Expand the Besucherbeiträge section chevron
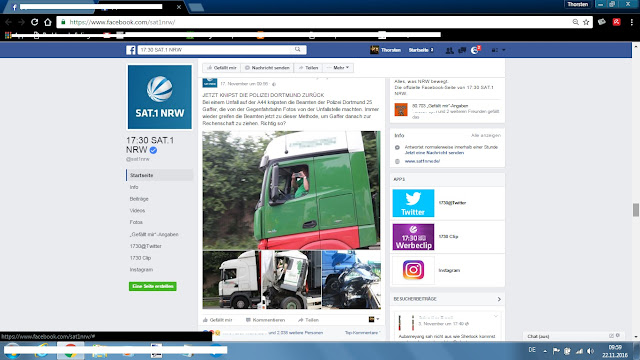 (499, 299)
